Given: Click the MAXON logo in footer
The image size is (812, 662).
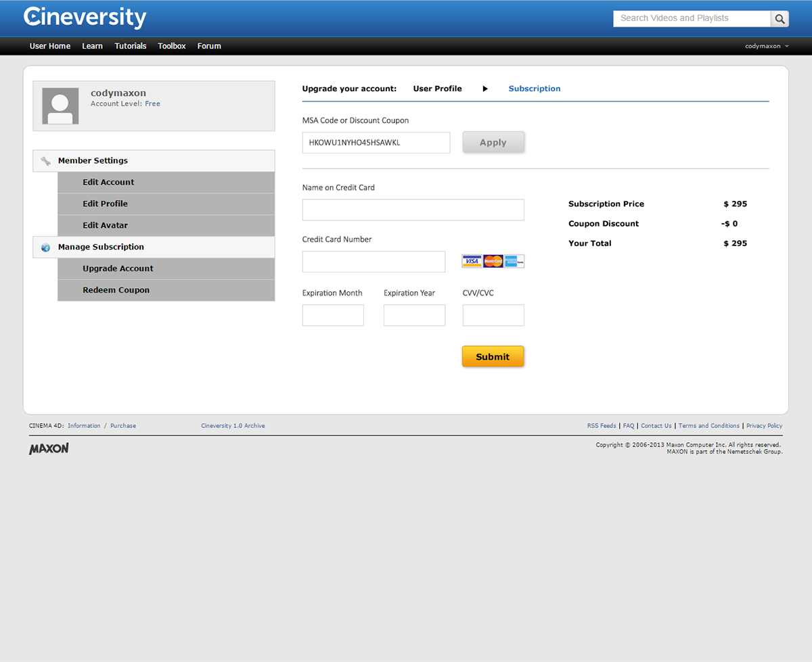Looking at the screenshot, I should (x=49, y=448).
